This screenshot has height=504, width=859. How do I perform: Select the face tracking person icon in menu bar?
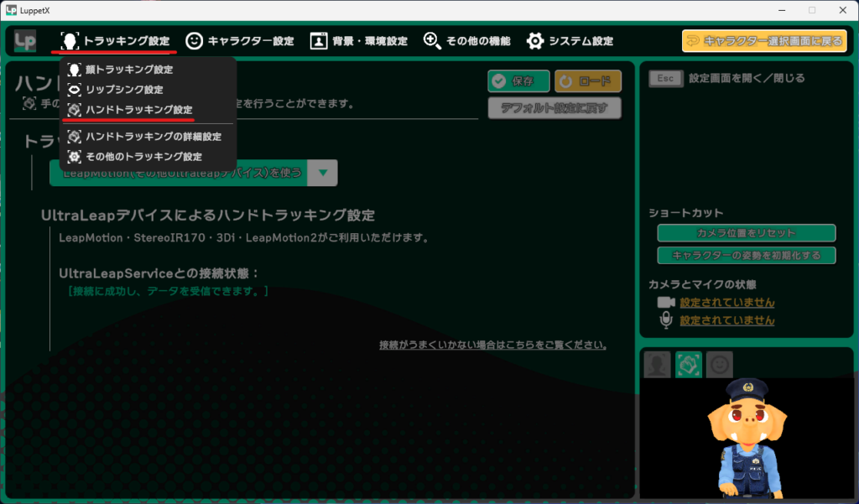[70, 39]
